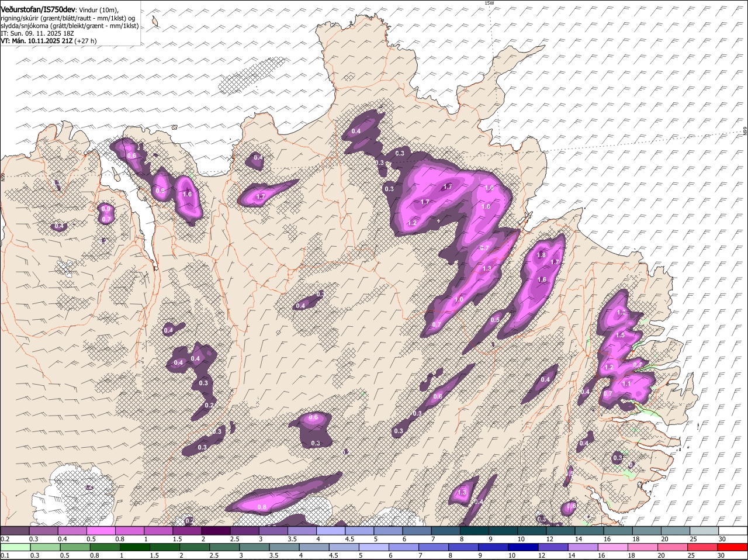The image size is (748, 560).
Task: Select the initial time line "IT: Sun. 09. 11. 2025 18Z"
Action: pyautogui.click(x=37, y=33)
